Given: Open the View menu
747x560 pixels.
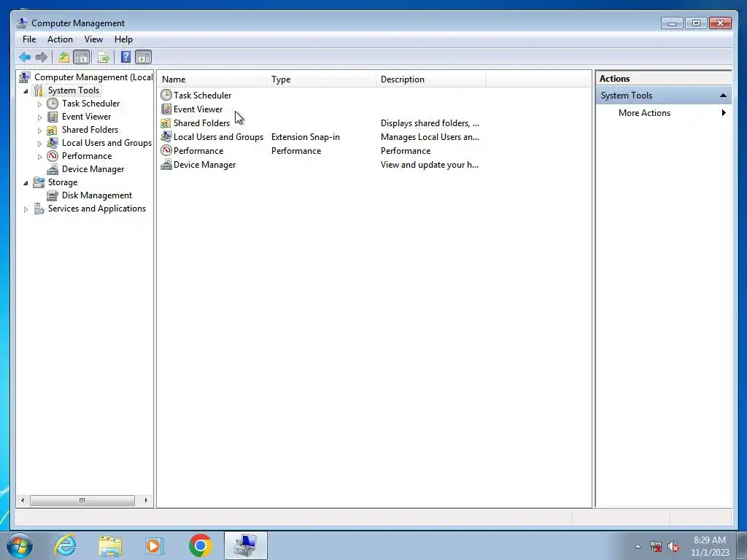Looking at the screenshot, I should point(93,39).
